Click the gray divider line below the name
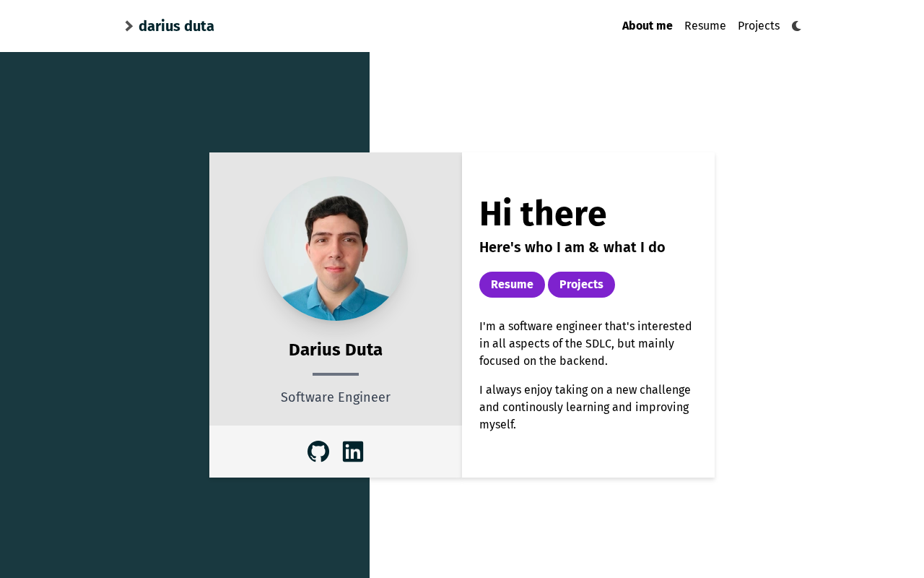The height and width of the screenshot is (578, 924). pos(336,374)
